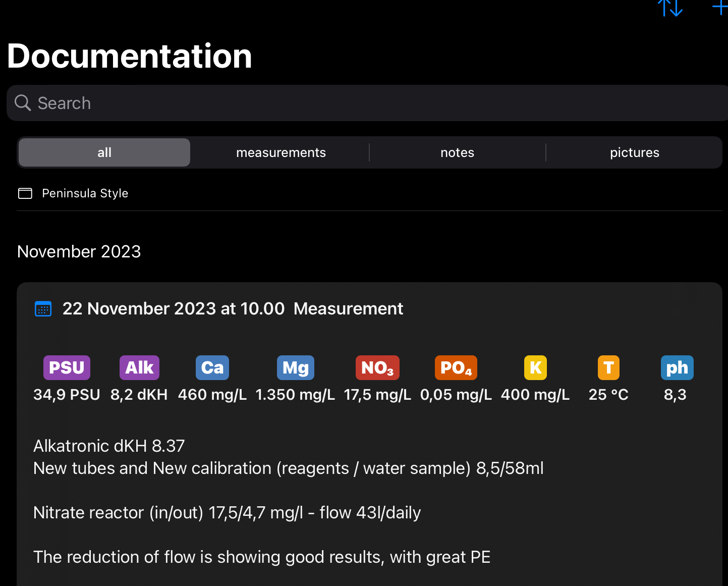Image resolution: width=728 pixels, height=586 pixels.
Task: Tap the purple PSU salinity badge
Action: [x=67, y=367]
